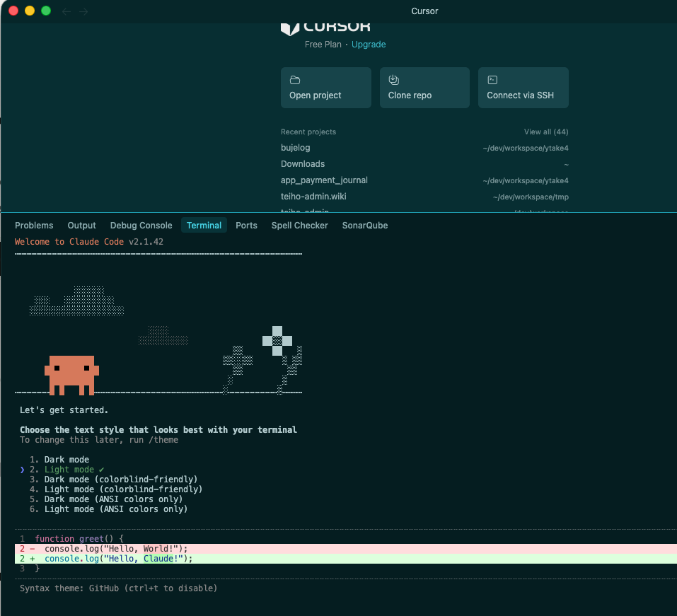Click the Upgrade plan link
This screenshot has width=677, height=616.
click(x=369, y=45)
